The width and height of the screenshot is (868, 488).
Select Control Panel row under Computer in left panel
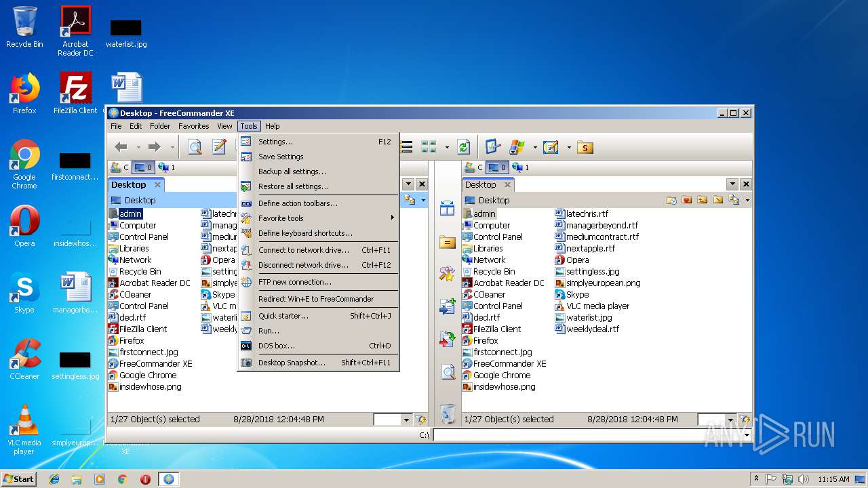click(x=139, y=237)
